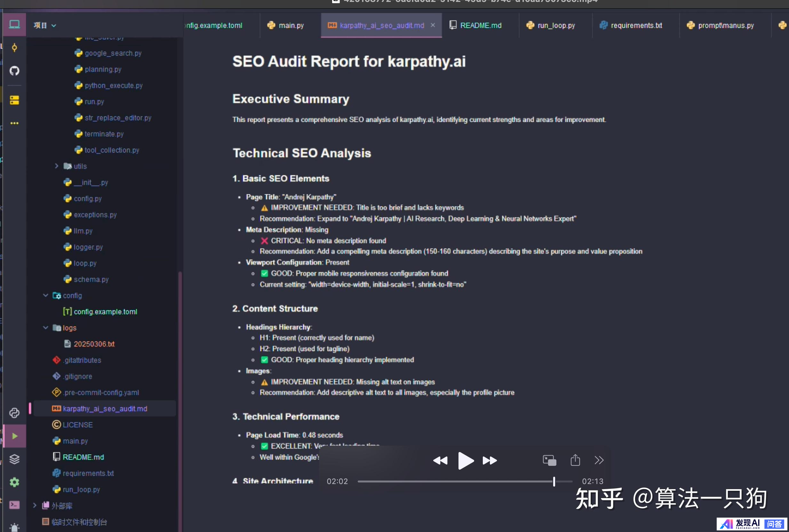Expand the 外部库 external libraries node

pos(34,505)
